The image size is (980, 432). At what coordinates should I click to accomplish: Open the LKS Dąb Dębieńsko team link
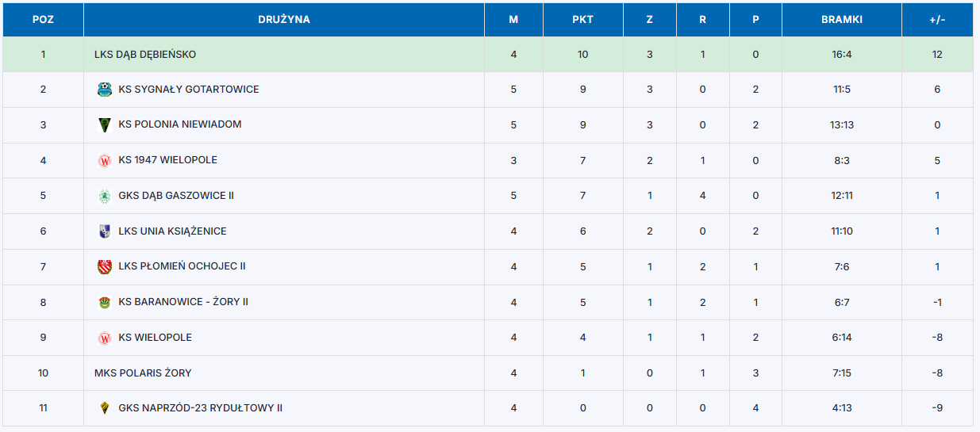[x=144, y=55]
